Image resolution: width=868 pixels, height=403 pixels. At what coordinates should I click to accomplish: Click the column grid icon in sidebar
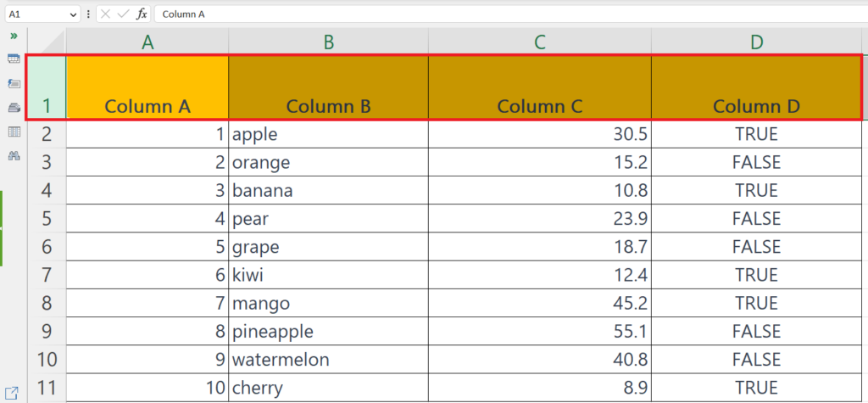[x=14, y=132]
